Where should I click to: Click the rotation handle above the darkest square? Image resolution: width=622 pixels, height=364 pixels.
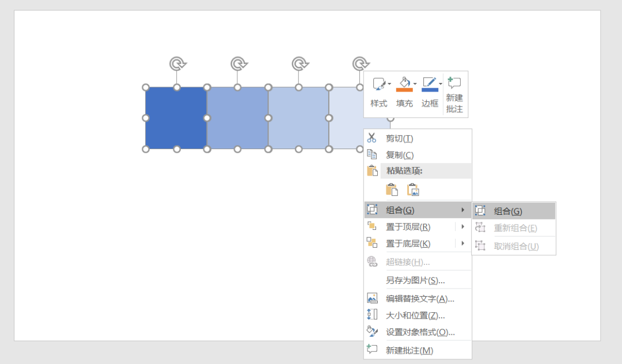click(177, 64)
